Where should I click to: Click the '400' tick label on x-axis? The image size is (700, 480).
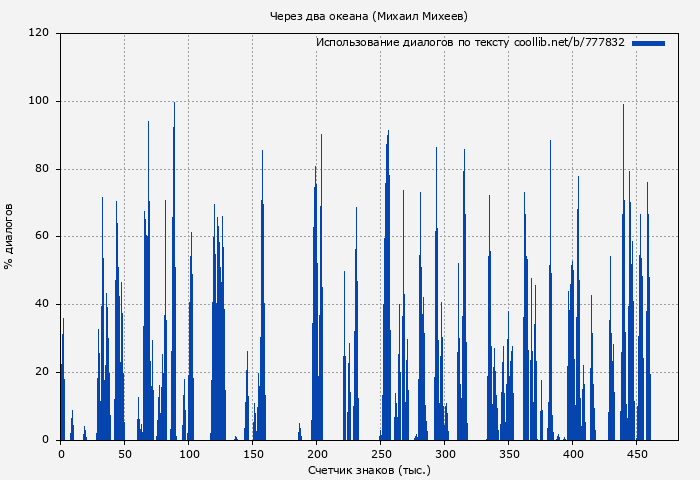(x=573, y=453)
